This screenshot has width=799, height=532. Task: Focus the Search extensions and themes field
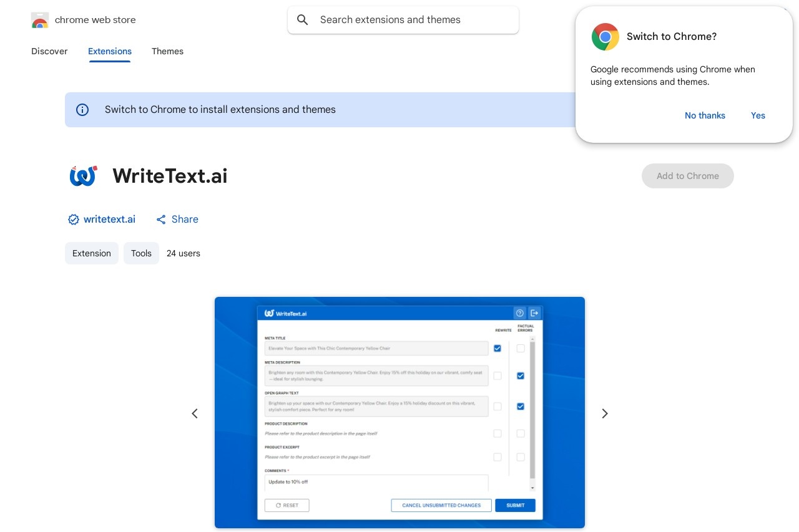pos(403,20)
